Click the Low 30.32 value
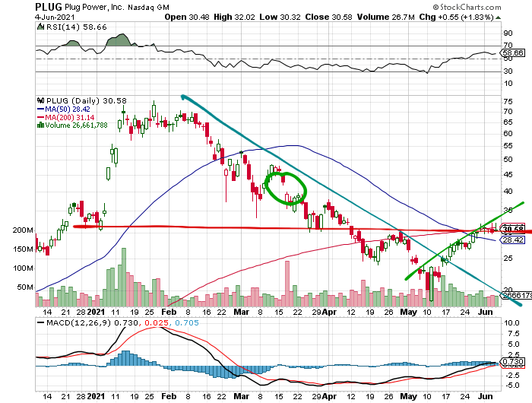This screenshot has width=532, height=403. click(x=280, y=17)
